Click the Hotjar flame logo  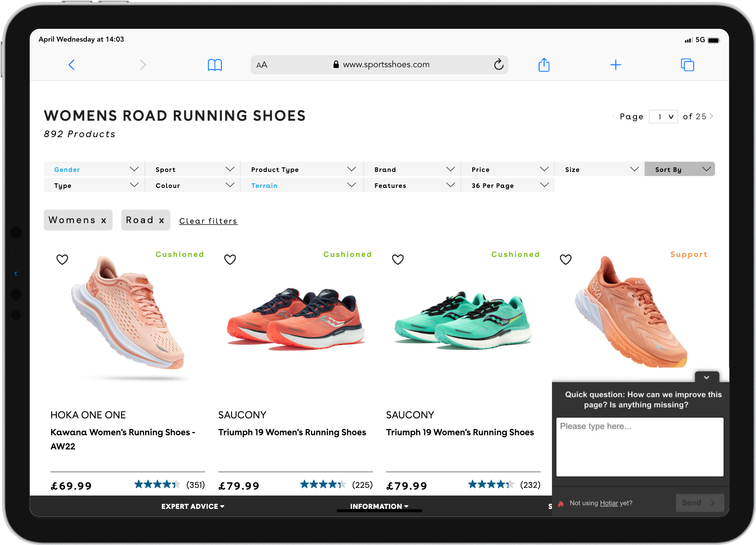(561, 503)
